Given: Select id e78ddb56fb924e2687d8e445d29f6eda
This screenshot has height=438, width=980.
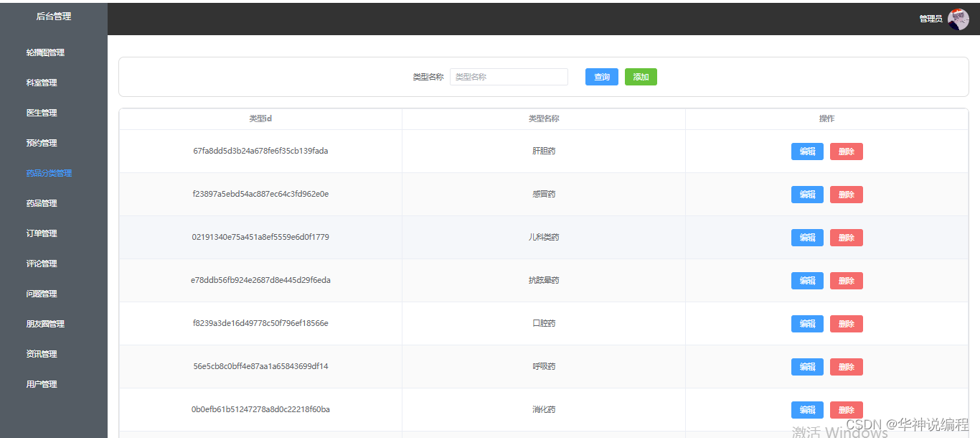Looking at the screenshot, I should click(260, 280).
